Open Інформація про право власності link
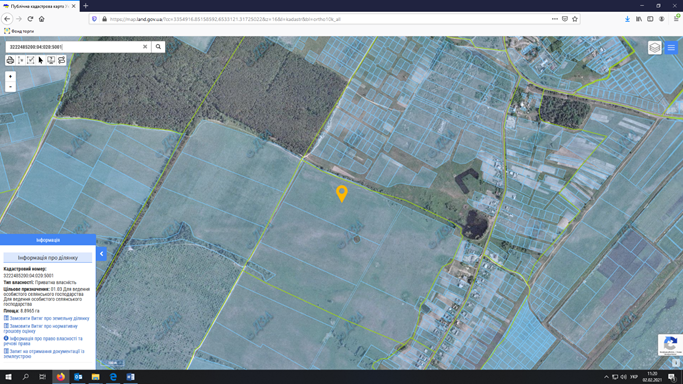The width and height of the screenshot is (683, 384). point(43,341)
